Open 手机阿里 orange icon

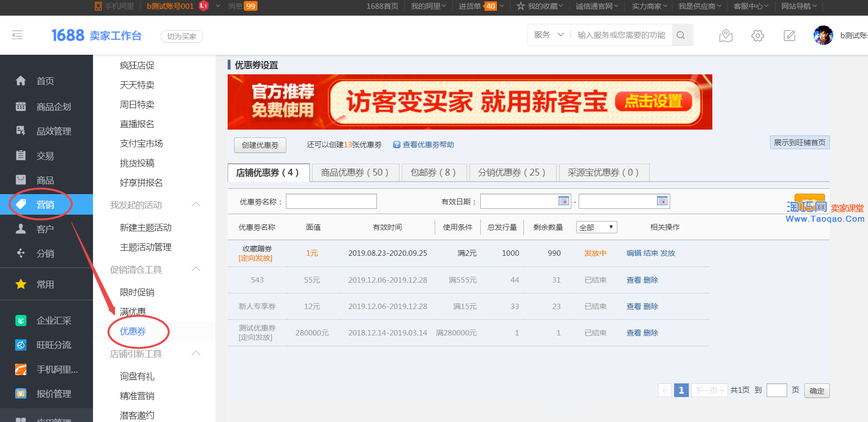click(x=21, y=369)
